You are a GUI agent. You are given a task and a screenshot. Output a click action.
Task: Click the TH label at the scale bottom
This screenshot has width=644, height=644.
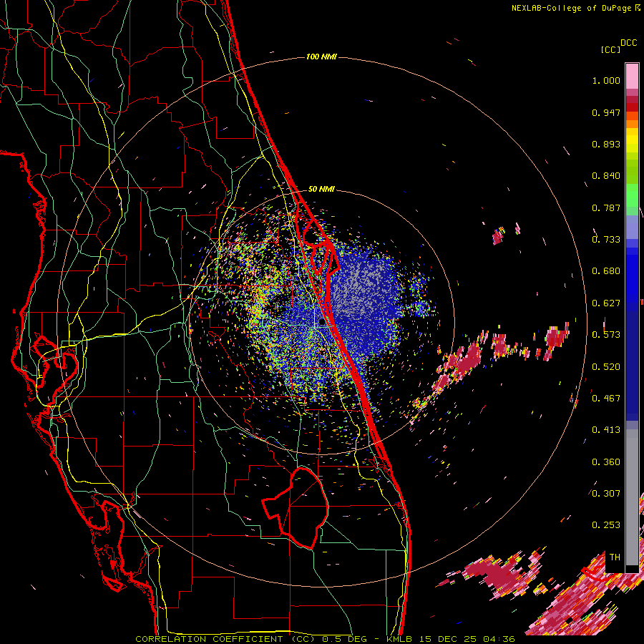coord(615,557)
